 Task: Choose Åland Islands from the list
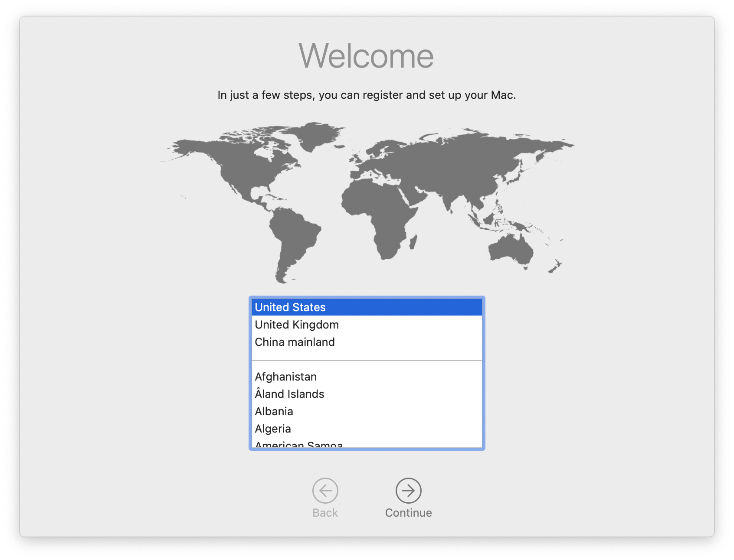pos(367,394)
